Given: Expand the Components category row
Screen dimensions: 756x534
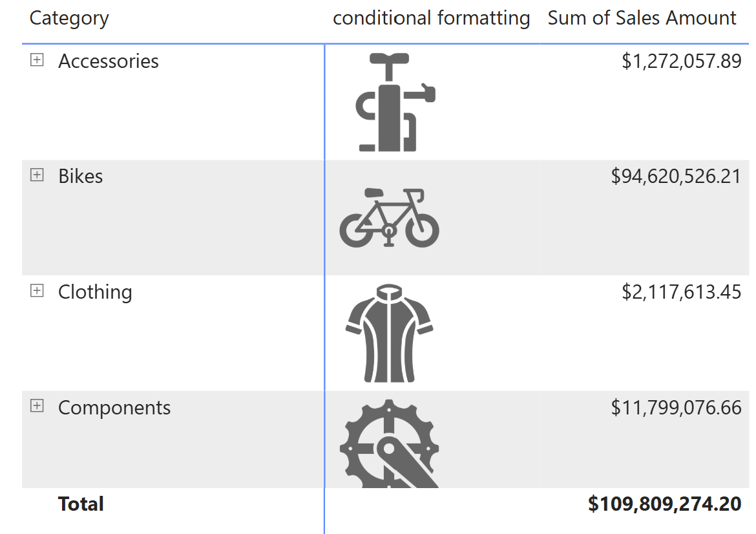Looking at the screenshot, I should [37, 406].
